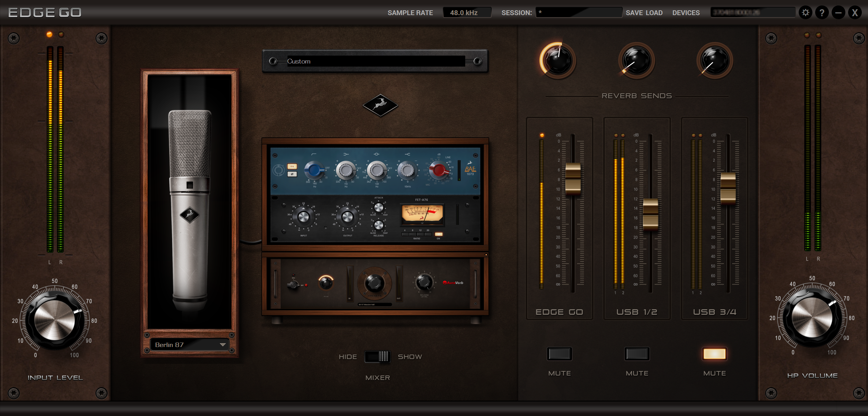Select ratio 4 on the FET-A76
Screen dimensions: 868x416
pyautogui.click(x=406, y=234)
